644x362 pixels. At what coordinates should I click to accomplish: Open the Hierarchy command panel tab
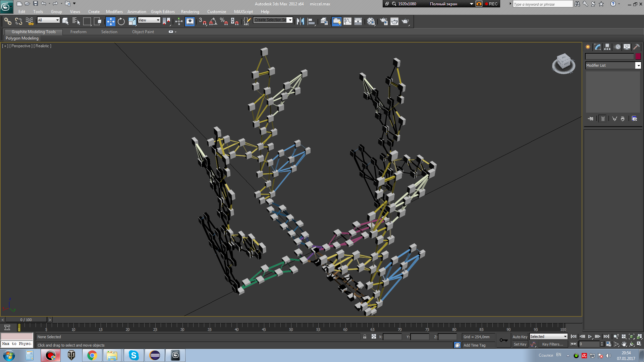607,47
